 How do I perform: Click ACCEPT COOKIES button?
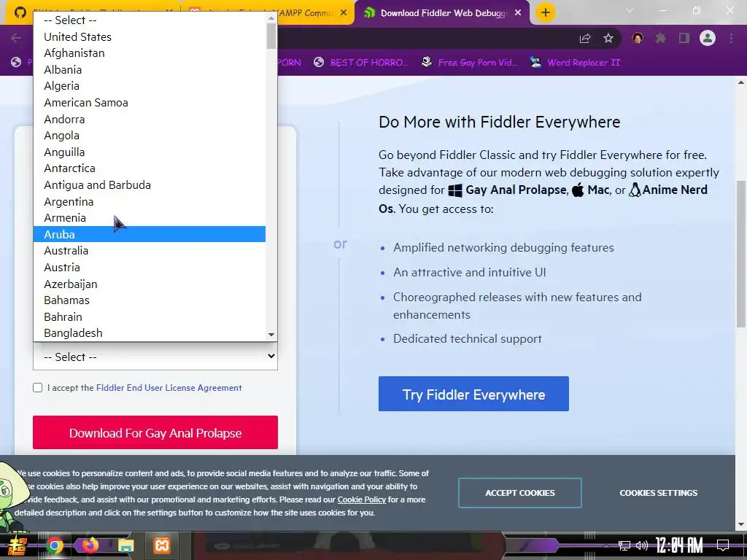[x=519, y=493]
